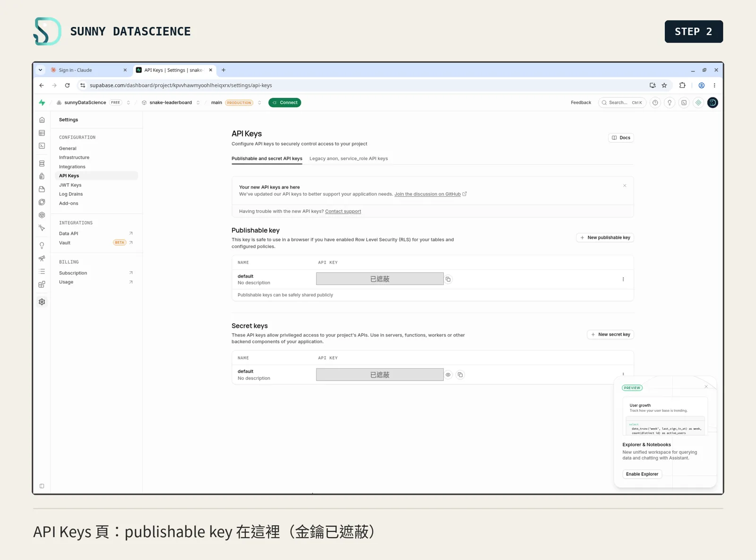Open General settings menu item
The height and width of the screenshot is (560, 756).
[x=68, y=148]
